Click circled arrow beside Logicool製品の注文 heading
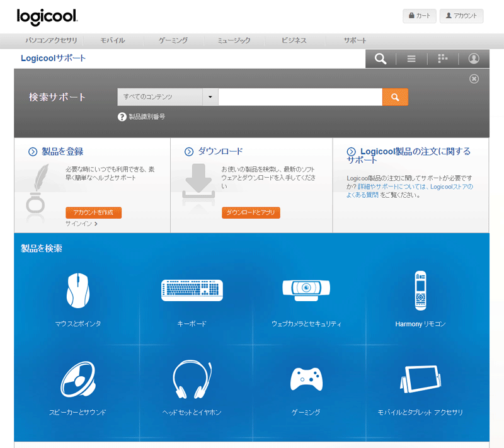The width and height of the screenshot is (504, 448). (352, 152)
